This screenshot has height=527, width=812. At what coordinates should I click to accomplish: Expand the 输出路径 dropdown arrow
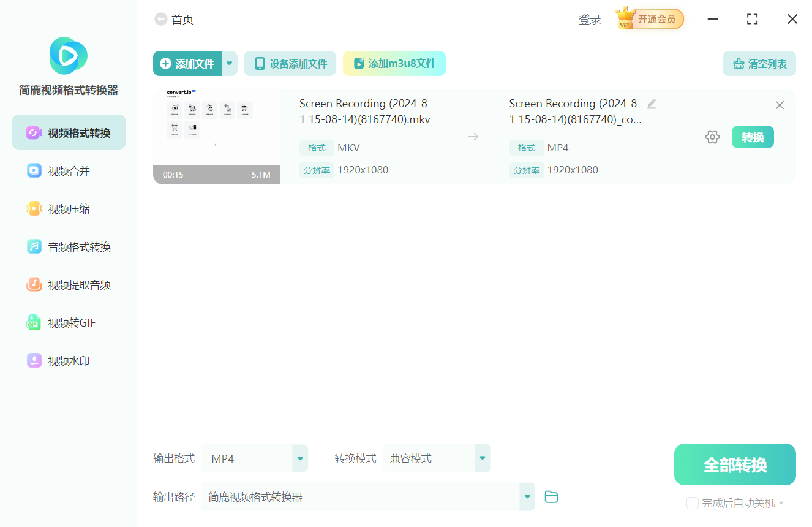point(527,496)
